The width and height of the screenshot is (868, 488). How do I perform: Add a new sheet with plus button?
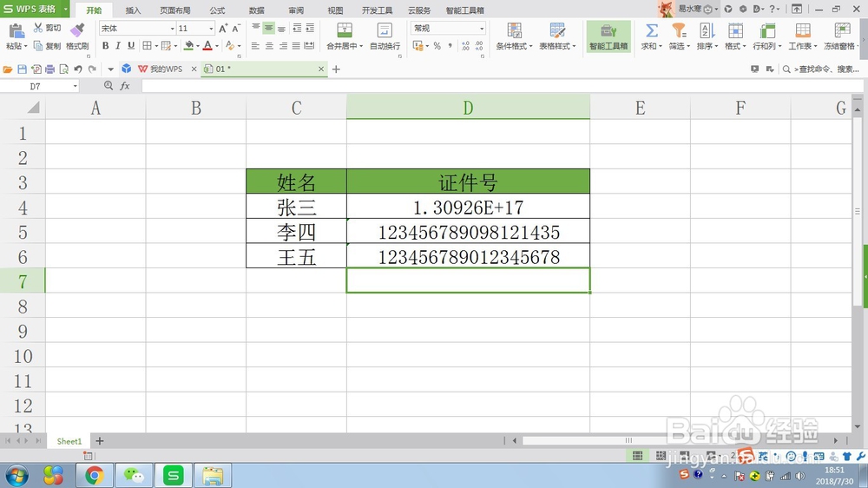tap(100, 441)
